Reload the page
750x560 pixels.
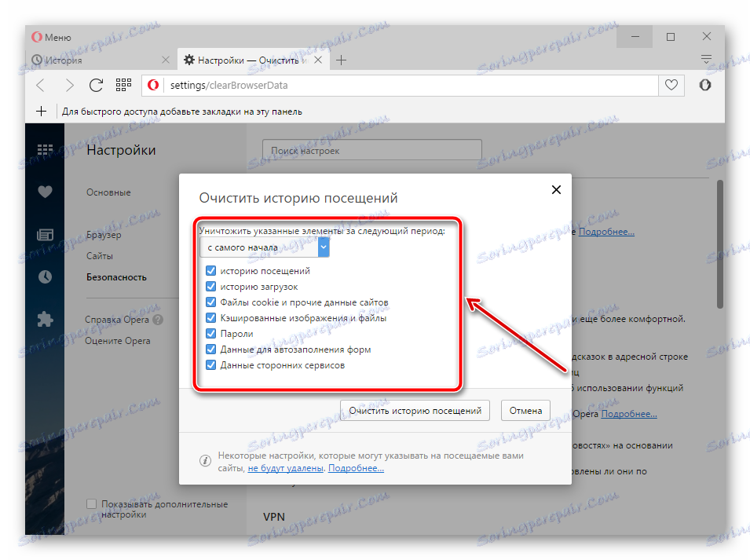point(96,85)
